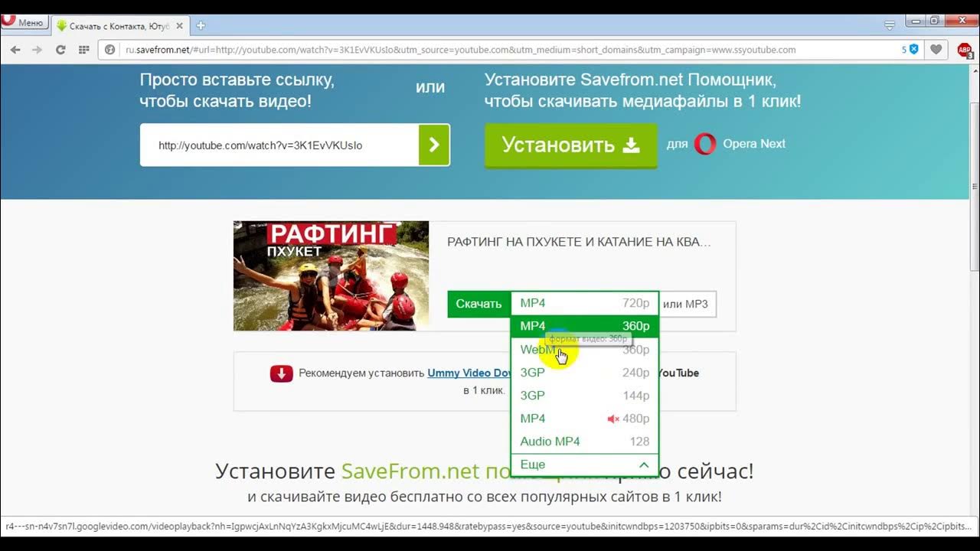The height and width of the screenshot is (551, 980).
Task: Open a new tab with plus button
Action: (201, 25)
